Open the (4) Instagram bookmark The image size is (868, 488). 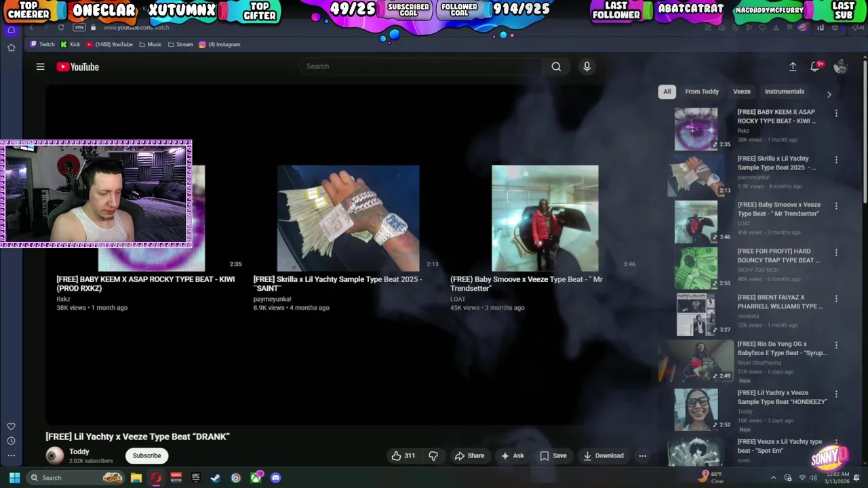pos(220,44)
